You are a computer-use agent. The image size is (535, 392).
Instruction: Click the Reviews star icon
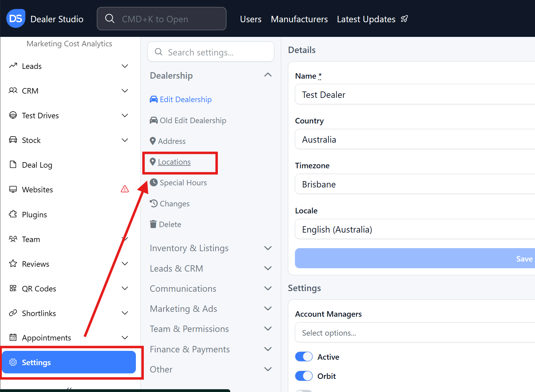click(13, 264)
